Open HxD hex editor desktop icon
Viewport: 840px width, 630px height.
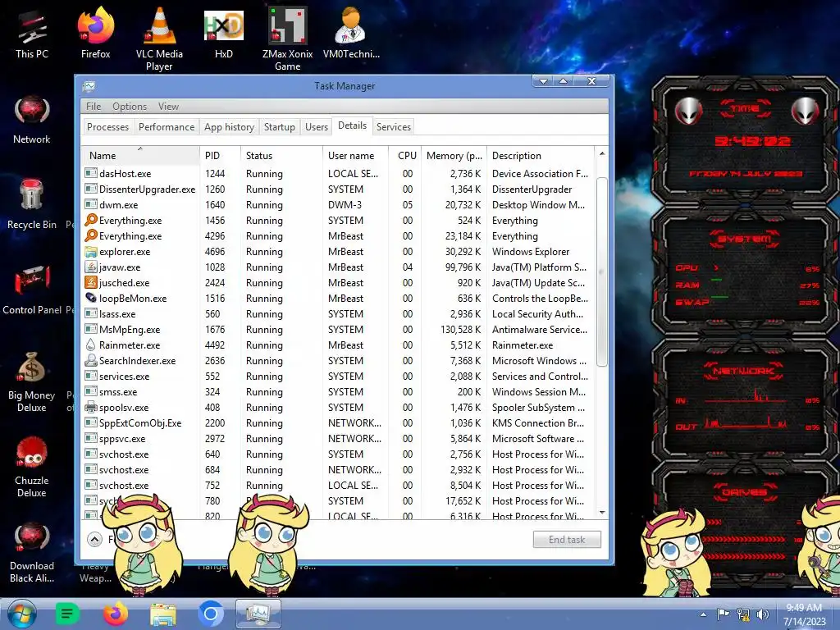(223, 34)
